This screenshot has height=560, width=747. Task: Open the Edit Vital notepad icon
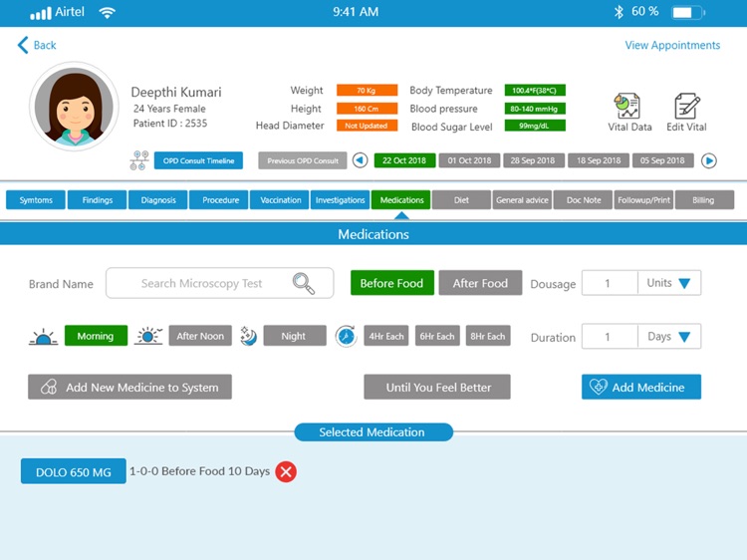(687, 106)
